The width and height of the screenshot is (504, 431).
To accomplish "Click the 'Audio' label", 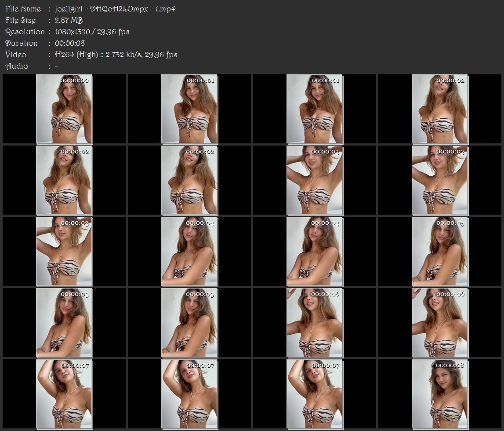I will click(x=17, y=66).
